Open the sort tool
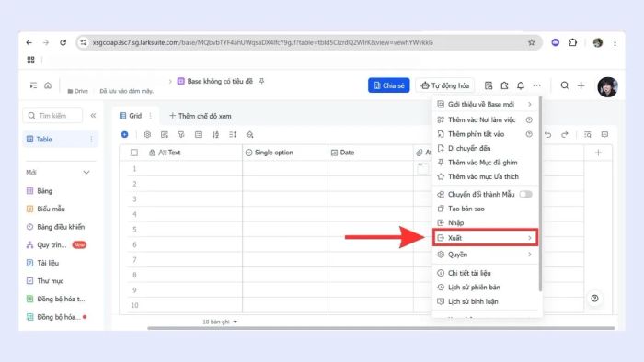Screen dimensions: 644x362 click(x=215, y=134)
